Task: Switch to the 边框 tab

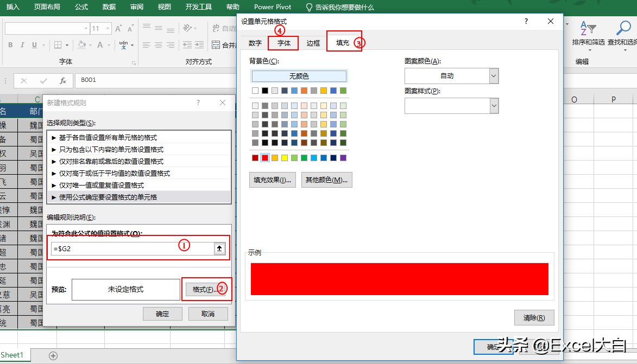Action: coord(313,43)
